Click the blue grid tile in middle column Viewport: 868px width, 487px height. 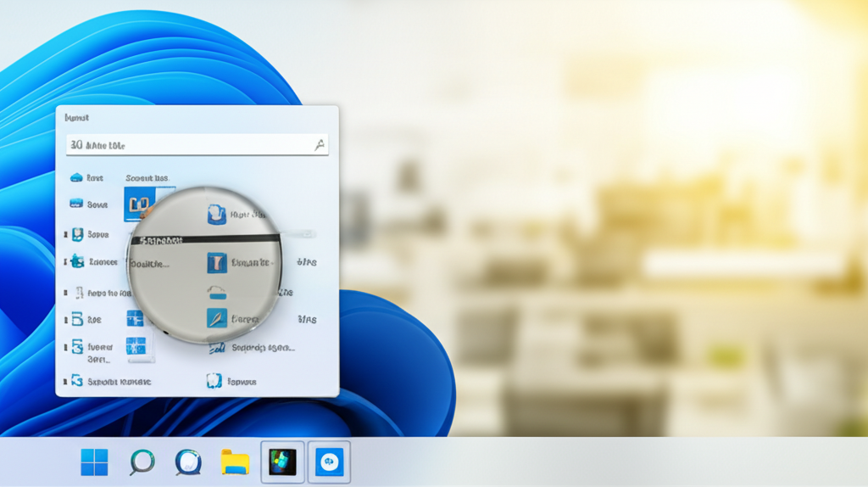click(x=136, y=318)
